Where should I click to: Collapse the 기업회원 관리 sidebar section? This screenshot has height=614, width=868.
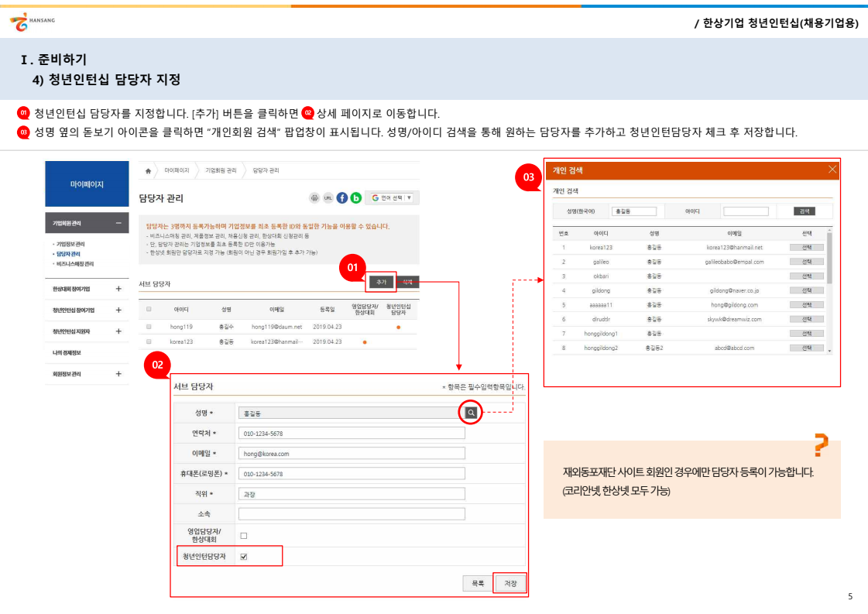[118, 224]
